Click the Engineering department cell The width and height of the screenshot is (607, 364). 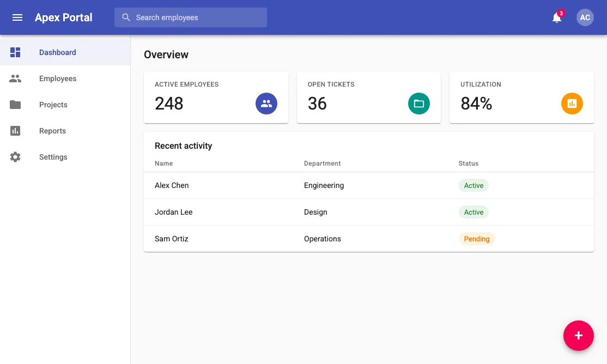[324, 185]
